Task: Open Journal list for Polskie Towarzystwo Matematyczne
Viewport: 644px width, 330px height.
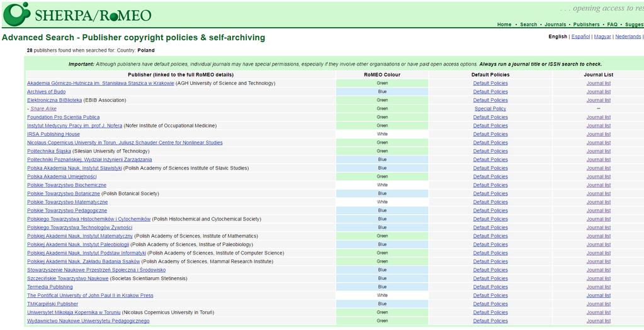Action: 599,202
